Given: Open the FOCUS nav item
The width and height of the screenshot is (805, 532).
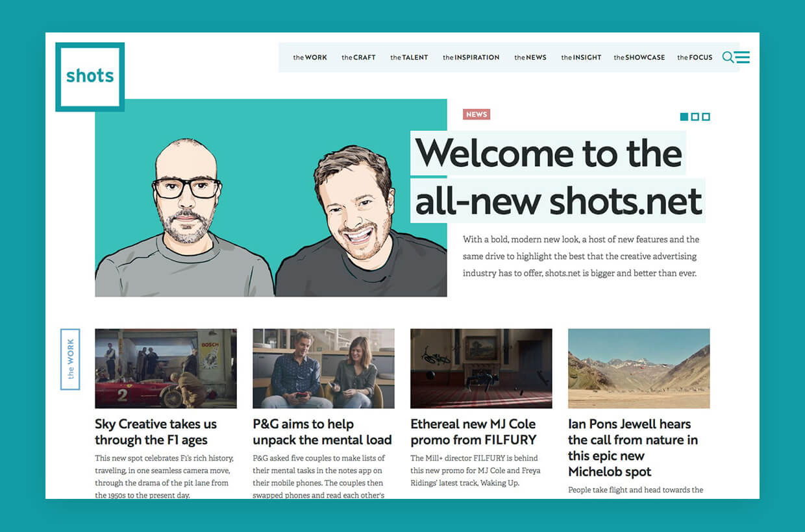Looking at the screenshot, I should (x=695, y=57).
